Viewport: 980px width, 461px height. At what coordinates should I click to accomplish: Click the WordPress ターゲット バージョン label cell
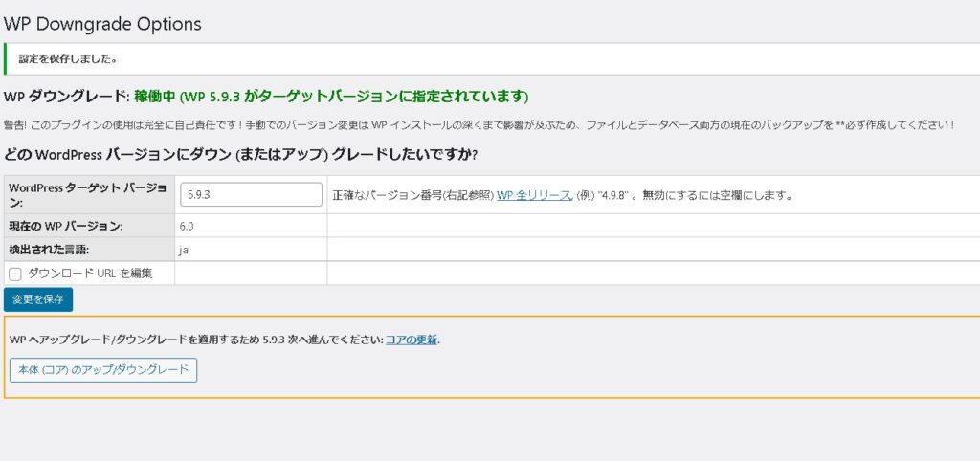88,194
